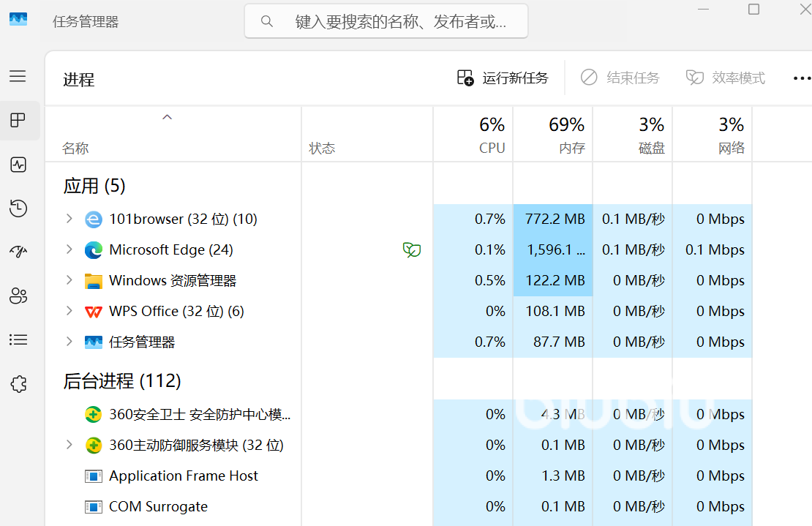Screen dimensions: 812x526
Task: Open the hamburger navigation menu
Action: pyautogui.click(x=18, y=76)
